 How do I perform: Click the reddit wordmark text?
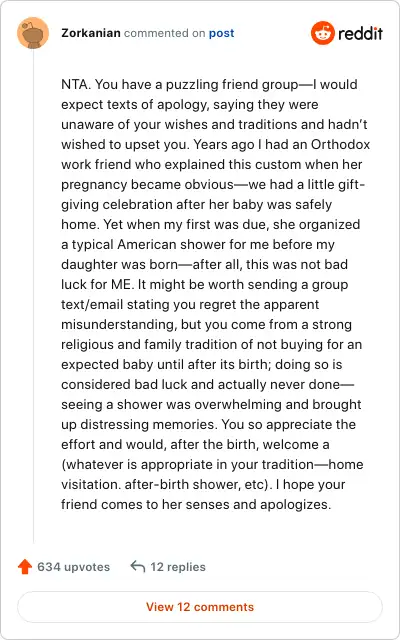click(x=360, y=33)
